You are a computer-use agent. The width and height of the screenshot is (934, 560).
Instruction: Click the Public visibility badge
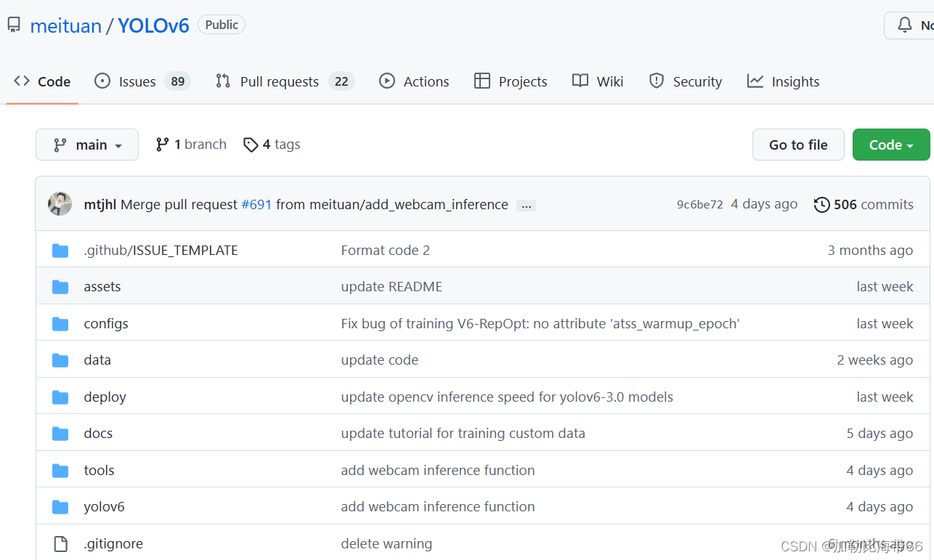pos(222,25)
